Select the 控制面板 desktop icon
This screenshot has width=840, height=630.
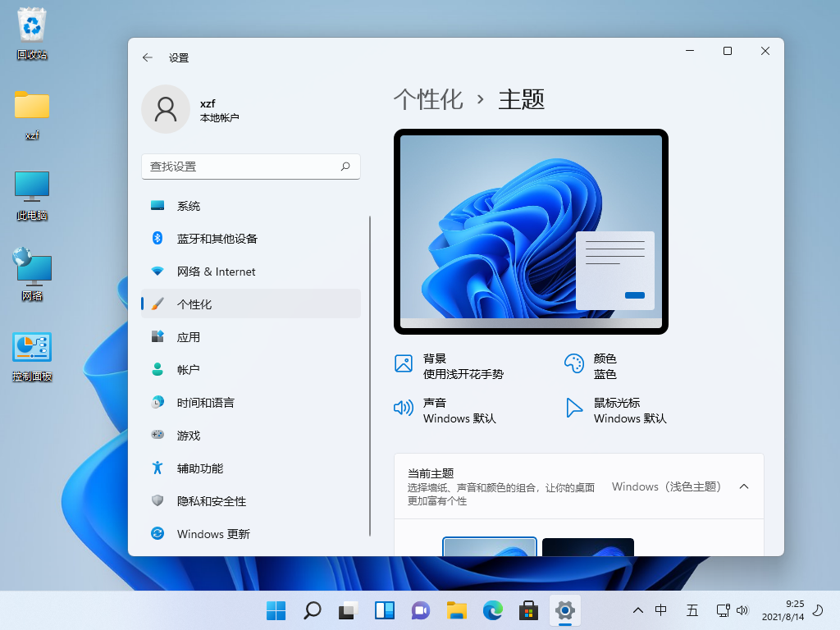(x=32, y=356)
